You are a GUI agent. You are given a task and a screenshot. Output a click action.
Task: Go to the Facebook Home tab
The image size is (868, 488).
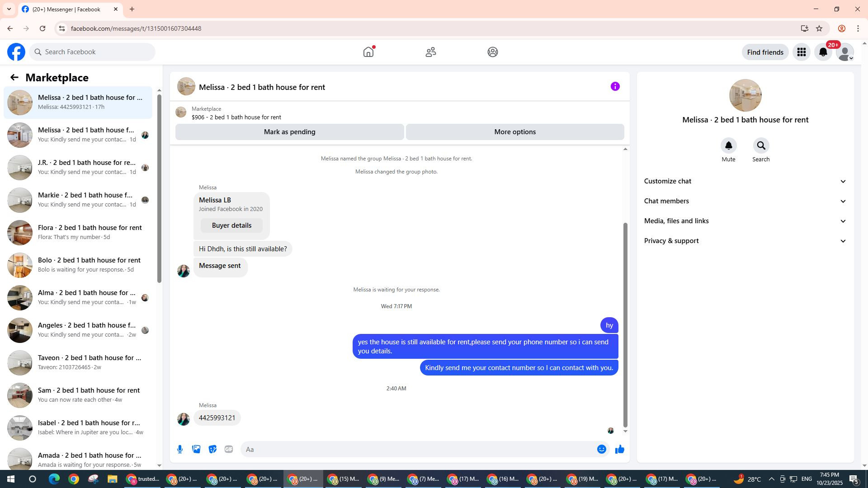368,52
